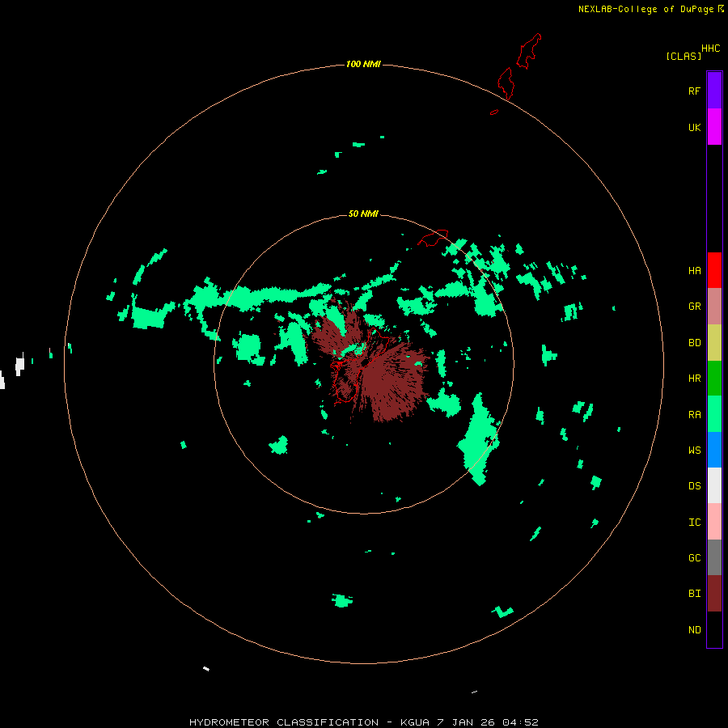
Task: Click the "GC" legend label
Action: tap(694, 558)
